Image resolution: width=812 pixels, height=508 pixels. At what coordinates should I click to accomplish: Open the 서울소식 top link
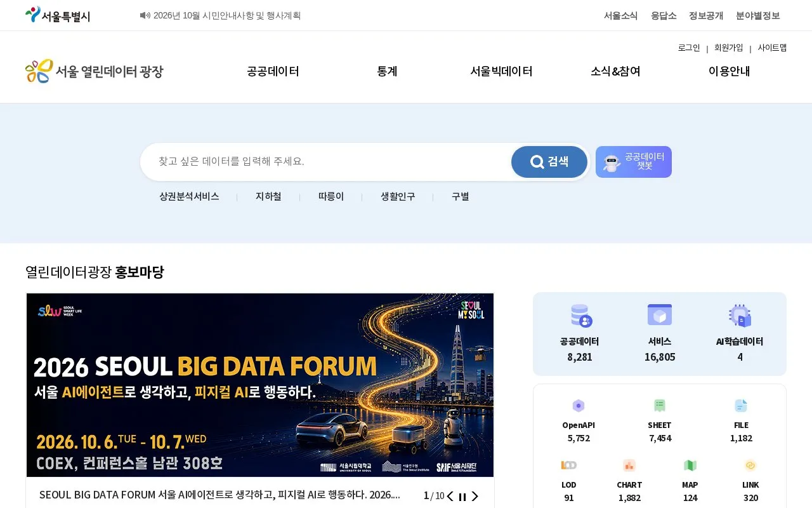pos(620,15)
